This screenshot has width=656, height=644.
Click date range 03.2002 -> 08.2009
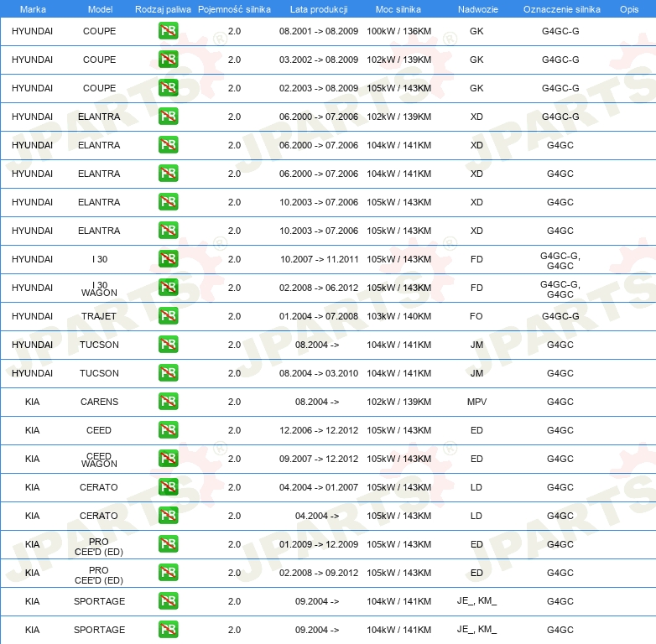pyautogui.click(x=319, y=60)
